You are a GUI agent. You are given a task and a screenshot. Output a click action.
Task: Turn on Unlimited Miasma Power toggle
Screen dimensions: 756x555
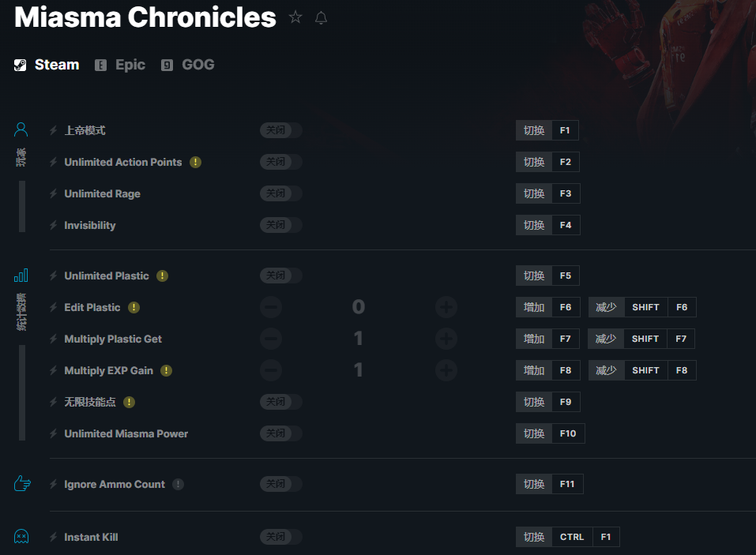click(281, 433)
